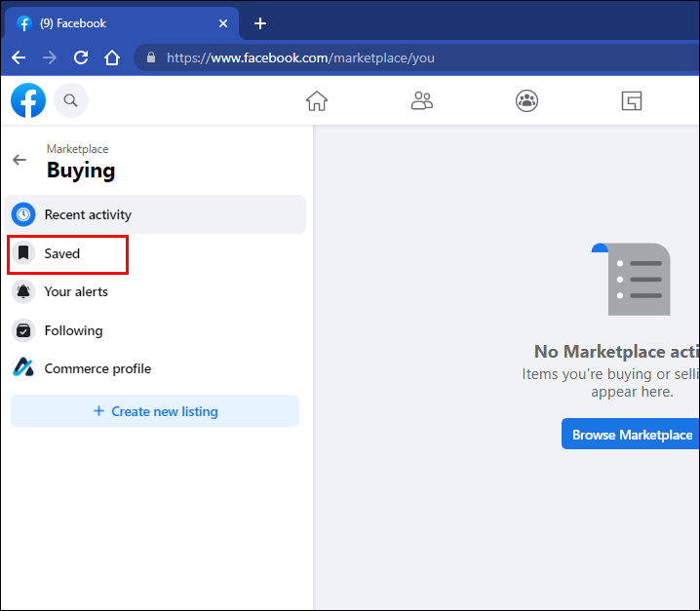
Task: Click the Facebook logo icon
Action: pos(28,99)
